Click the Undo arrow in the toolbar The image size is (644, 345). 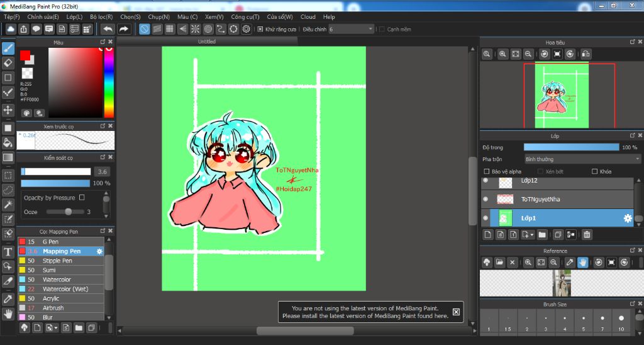point(108,29)
